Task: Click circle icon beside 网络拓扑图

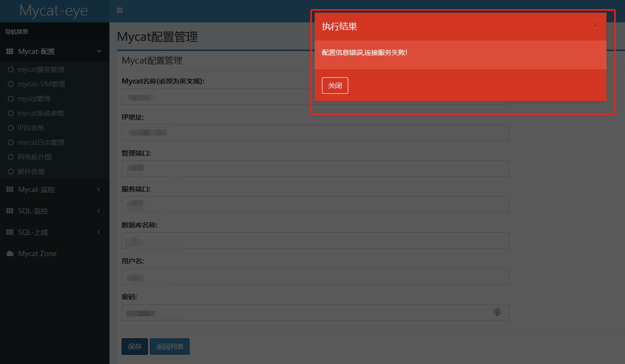Action: (x=11, y=157)
